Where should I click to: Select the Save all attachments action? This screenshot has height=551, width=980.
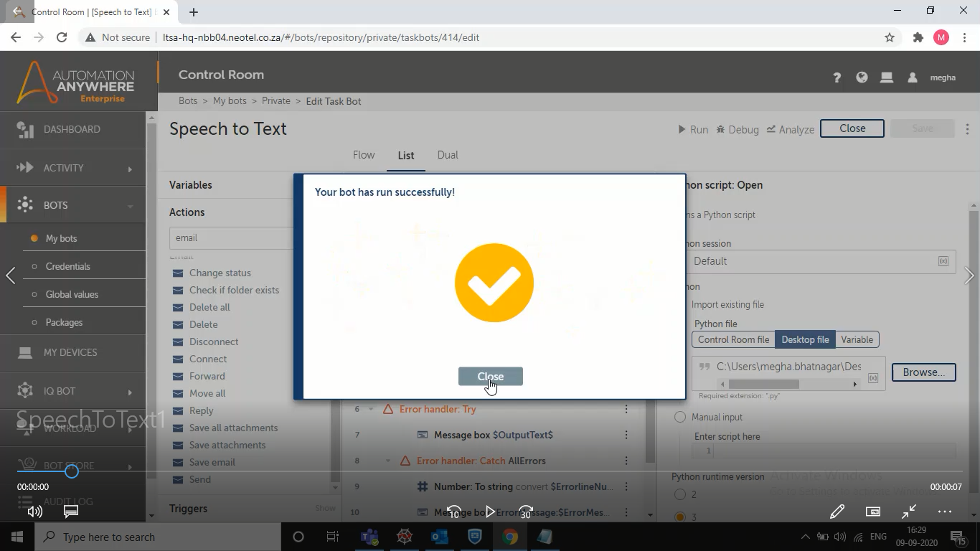point(233,428)
